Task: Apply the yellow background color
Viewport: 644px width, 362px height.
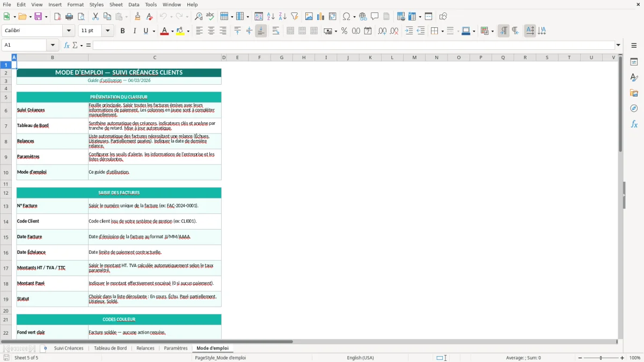Action: coord(180,31)
